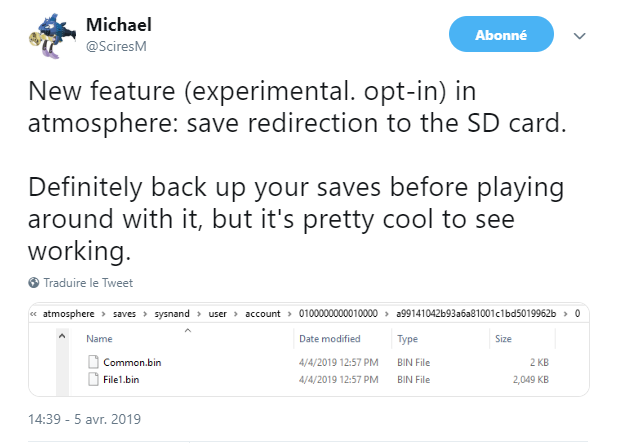
Task: Toggle the Abonné follow button
Action: point(501,34)
